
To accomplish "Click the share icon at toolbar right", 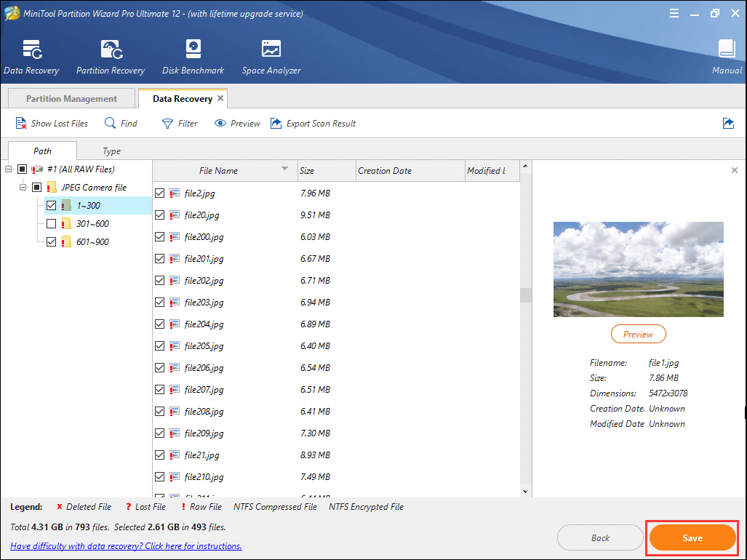I will [728, 124].
